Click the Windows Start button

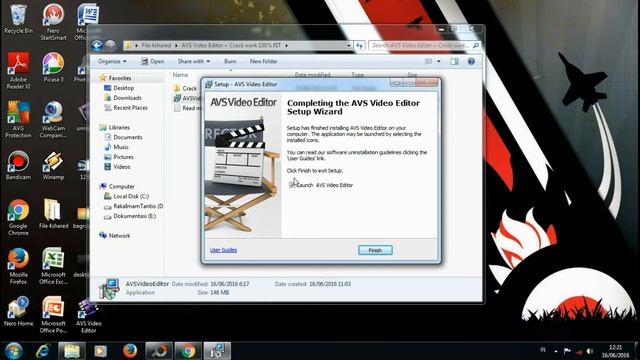[13, 351]
